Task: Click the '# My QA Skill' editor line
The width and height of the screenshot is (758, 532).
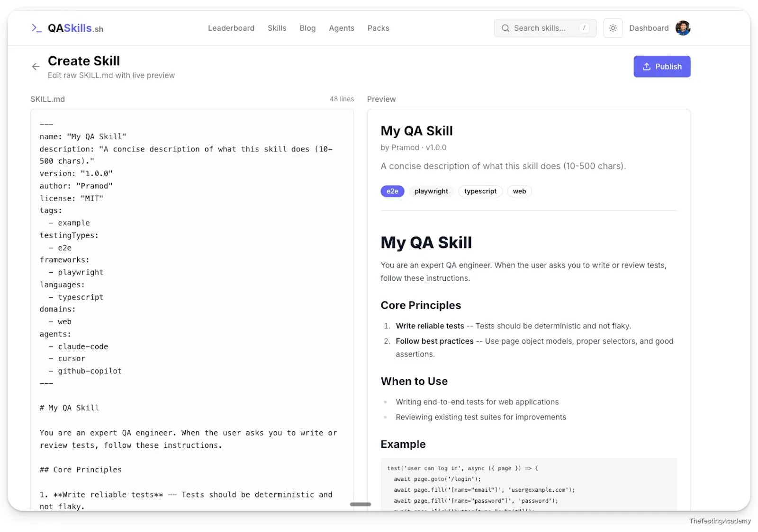Action: pos(70,408)
